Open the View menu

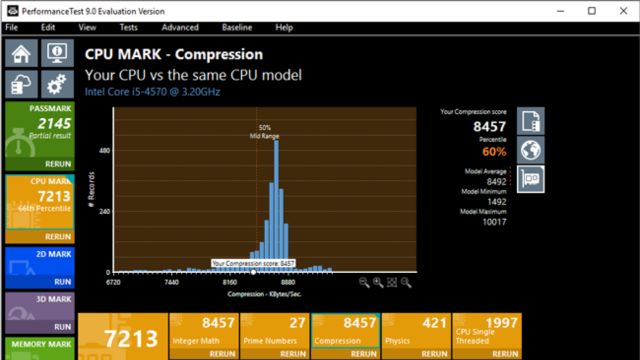(x=87, y=27)
